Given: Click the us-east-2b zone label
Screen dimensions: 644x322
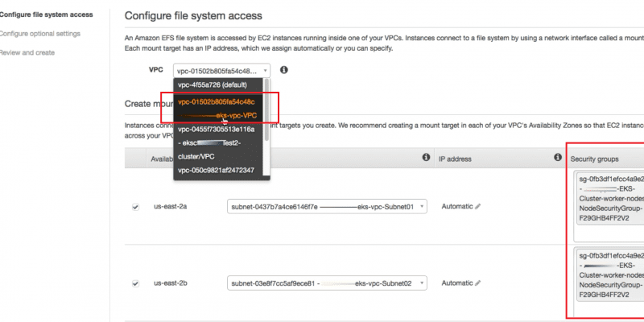Looking at the screenshot, I should click(x=170, y=283).
